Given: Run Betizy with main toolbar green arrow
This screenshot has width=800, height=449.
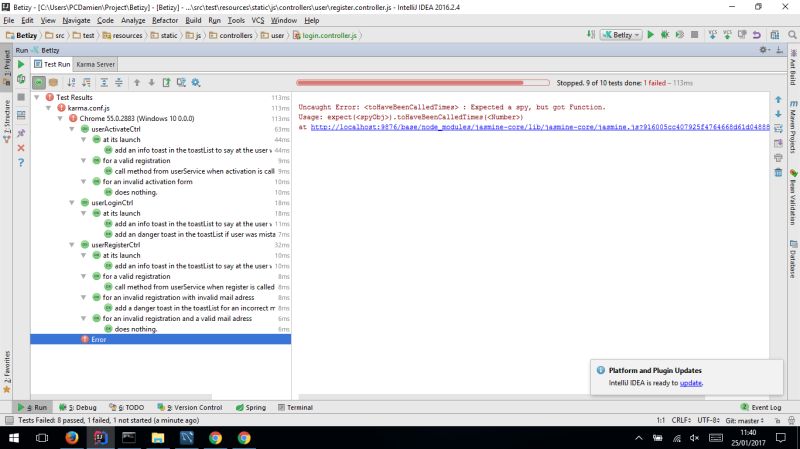Looking at the screenshot, I should pos(651,35).
